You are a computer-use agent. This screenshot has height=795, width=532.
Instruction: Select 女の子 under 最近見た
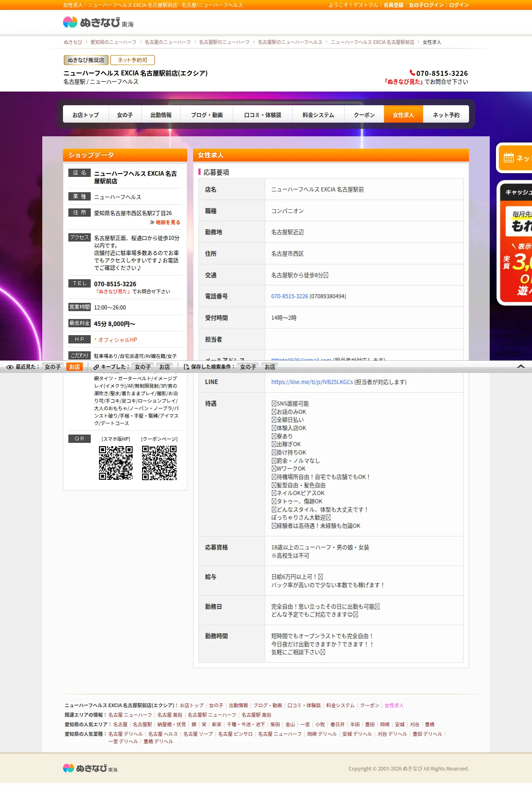[53, 367]
